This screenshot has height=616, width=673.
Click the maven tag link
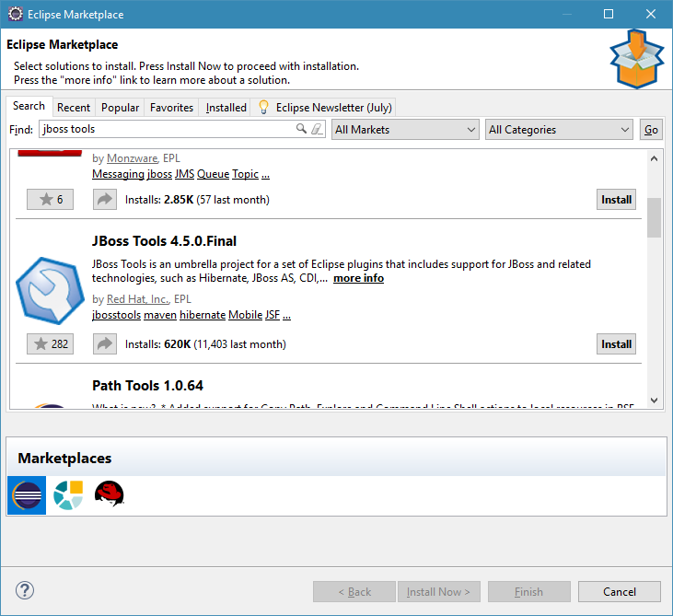click(160, 315)
